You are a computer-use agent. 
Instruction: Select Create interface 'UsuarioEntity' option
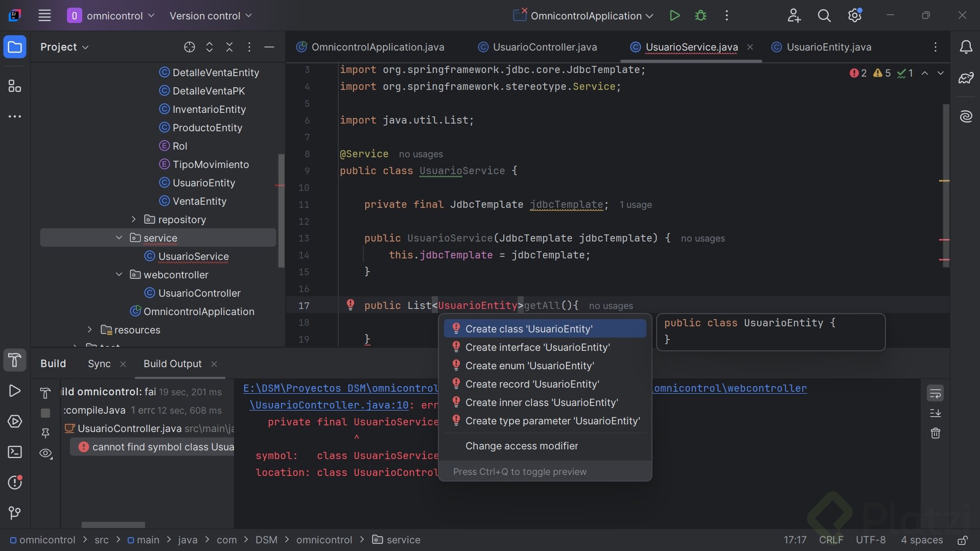pyautogui.click(x=538, y=347)
